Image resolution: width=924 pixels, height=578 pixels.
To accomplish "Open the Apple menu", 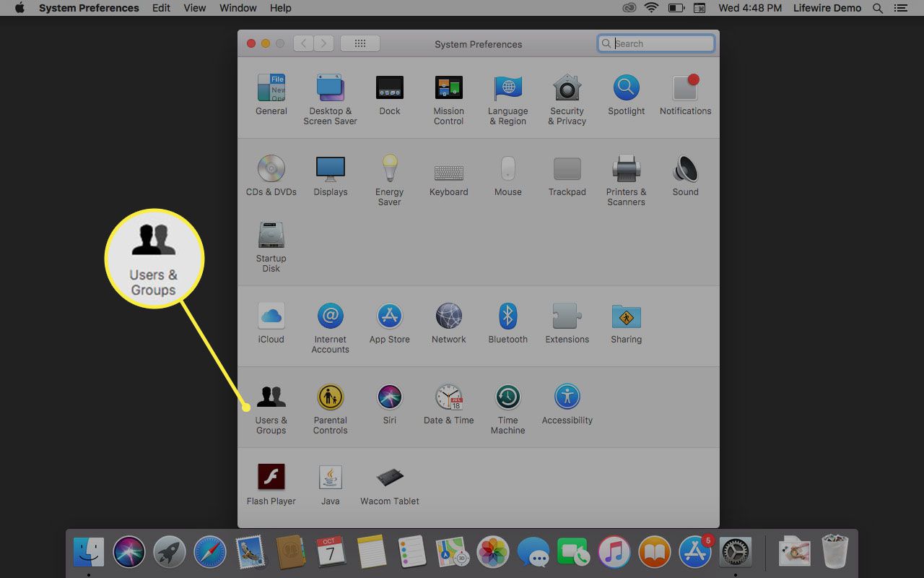I will pos(19,8).
